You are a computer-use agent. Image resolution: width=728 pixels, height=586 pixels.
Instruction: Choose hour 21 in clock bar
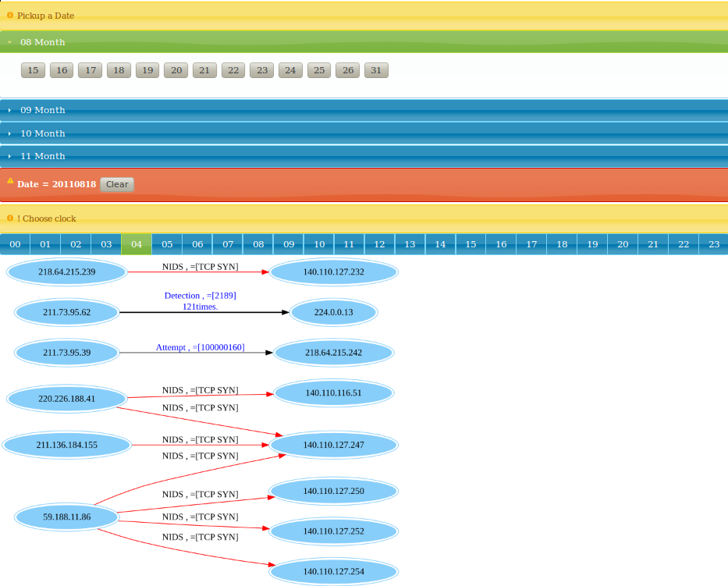(653, 244)
